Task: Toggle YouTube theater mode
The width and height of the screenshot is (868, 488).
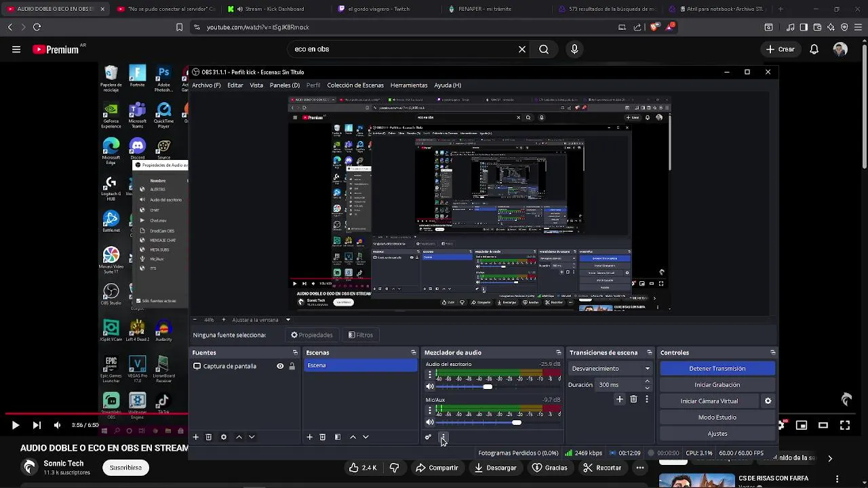Action: (823, 426)
